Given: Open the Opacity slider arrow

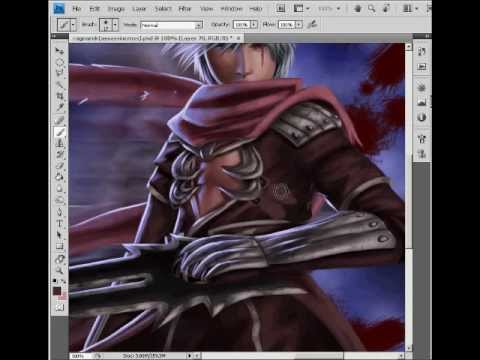Looking at the screenshot, I should (x=254, y=25).
